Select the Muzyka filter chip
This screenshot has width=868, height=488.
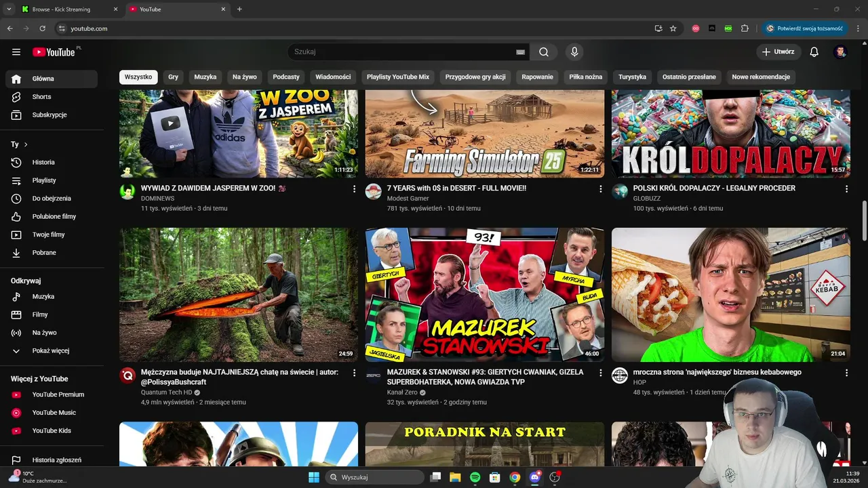205,77
